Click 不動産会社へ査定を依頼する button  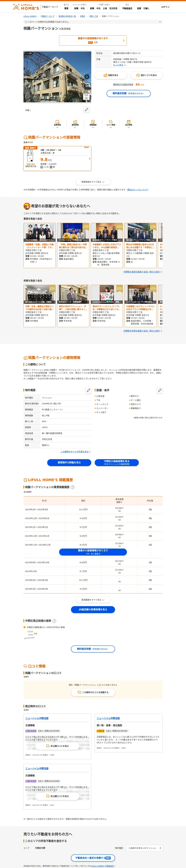click(93, 858)
